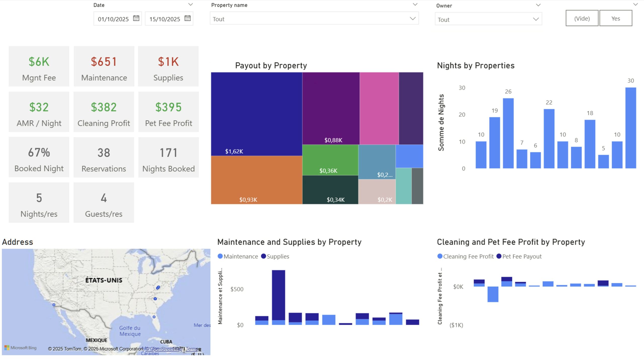Viewport: 644px width, 362px height.
Task: Select the green $0,36K treemap tile
Action: point(330,160)
